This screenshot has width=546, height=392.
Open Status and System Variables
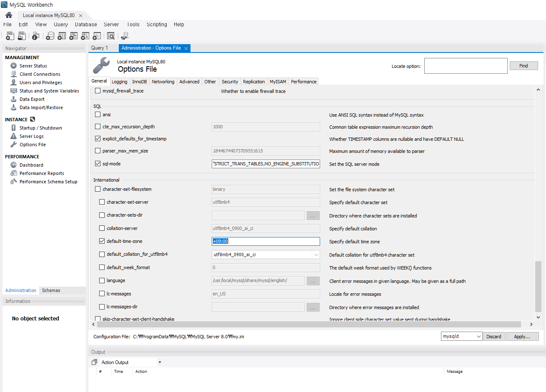49,91
